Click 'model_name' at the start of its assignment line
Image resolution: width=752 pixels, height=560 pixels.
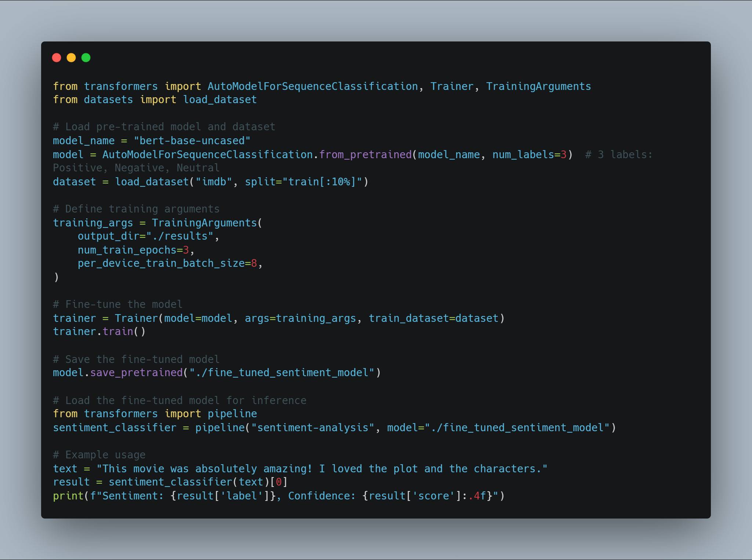tap(84, 141)
